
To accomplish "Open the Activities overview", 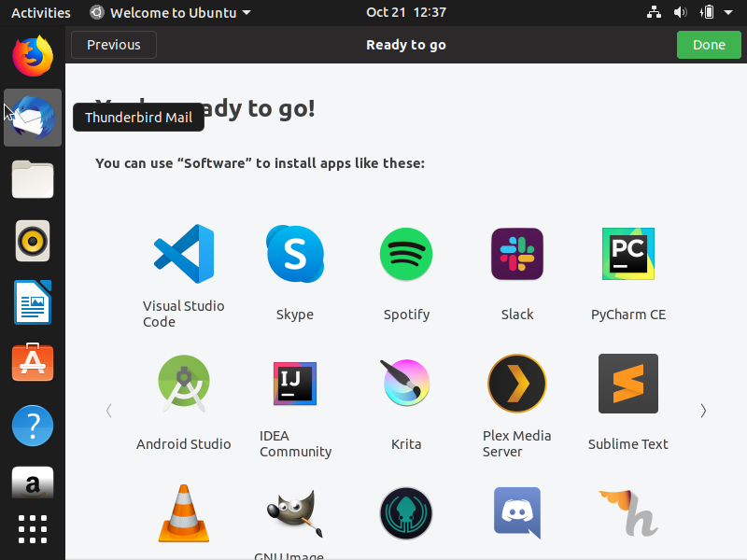I will click(41, 12).
